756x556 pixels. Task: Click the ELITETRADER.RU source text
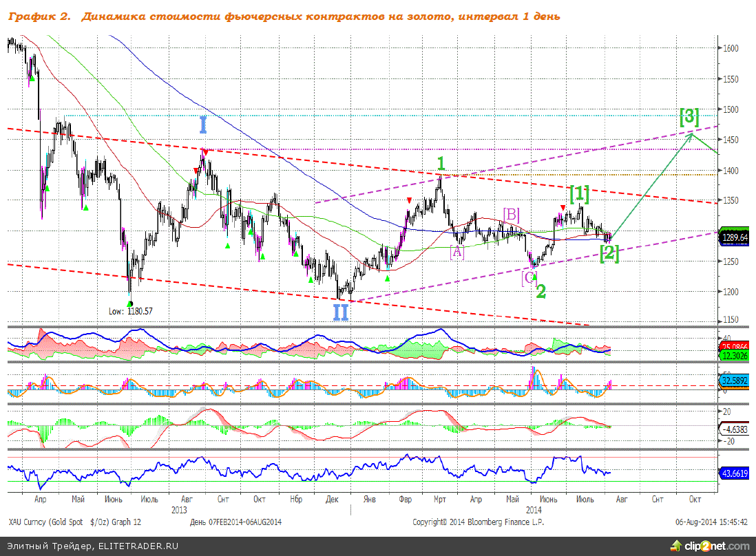click(x=138, y=546)
